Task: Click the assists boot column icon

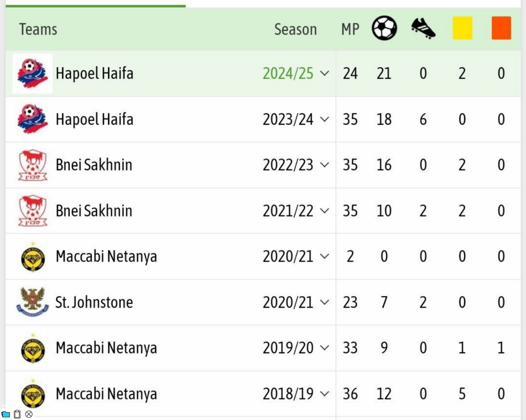Action: click(423, 28)
